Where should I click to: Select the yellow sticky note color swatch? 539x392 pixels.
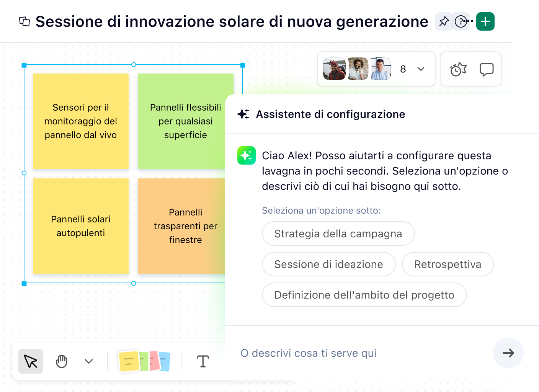129,361
